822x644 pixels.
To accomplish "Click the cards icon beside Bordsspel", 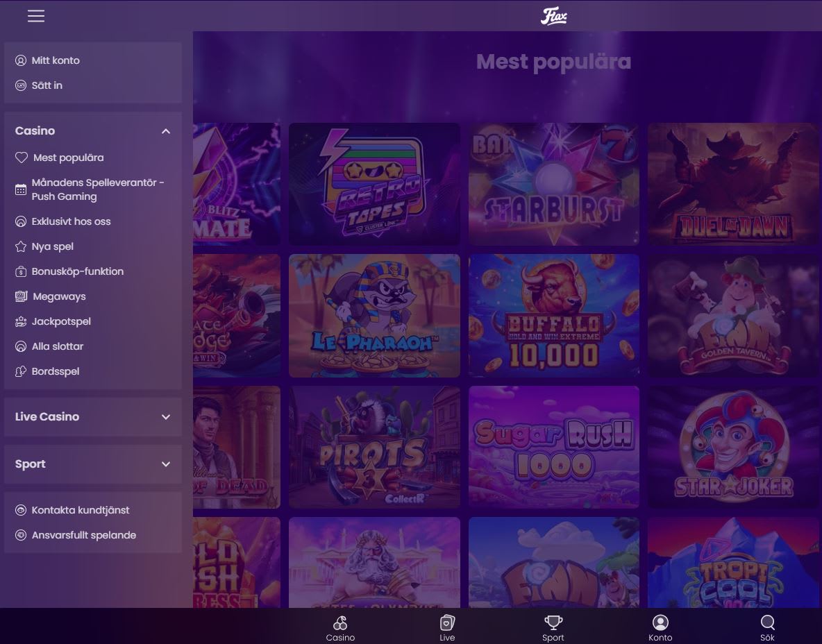I will point(20,371).
